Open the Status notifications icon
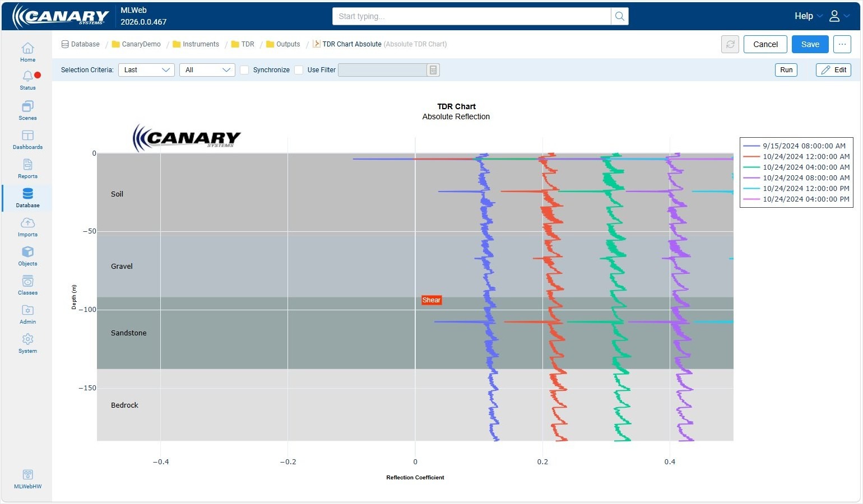 point(27,77)
